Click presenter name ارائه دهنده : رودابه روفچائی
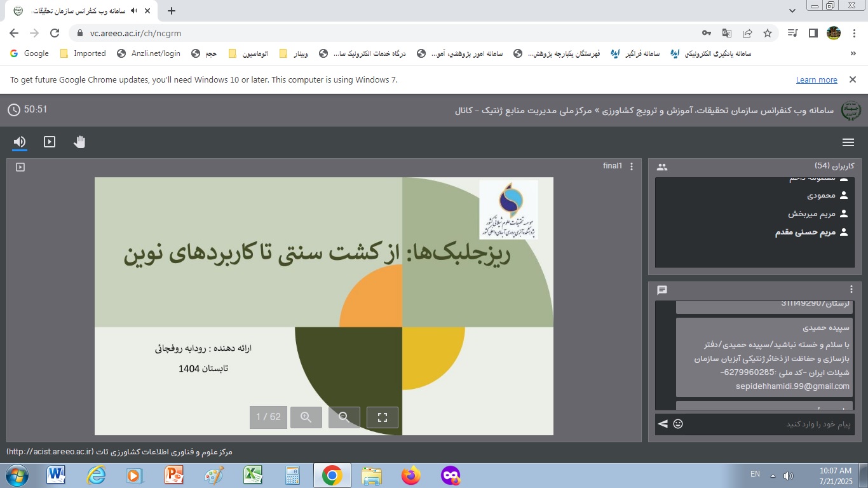 [x=204, y=348]
